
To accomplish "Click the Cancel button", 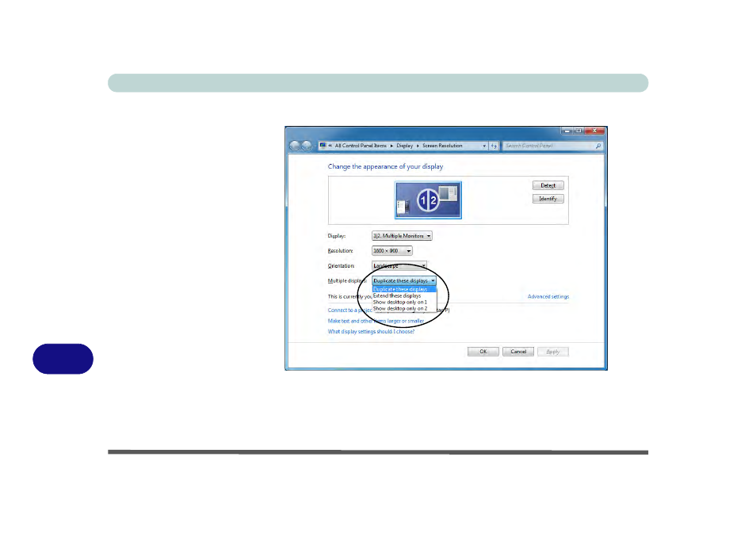I will click(518, 352).
